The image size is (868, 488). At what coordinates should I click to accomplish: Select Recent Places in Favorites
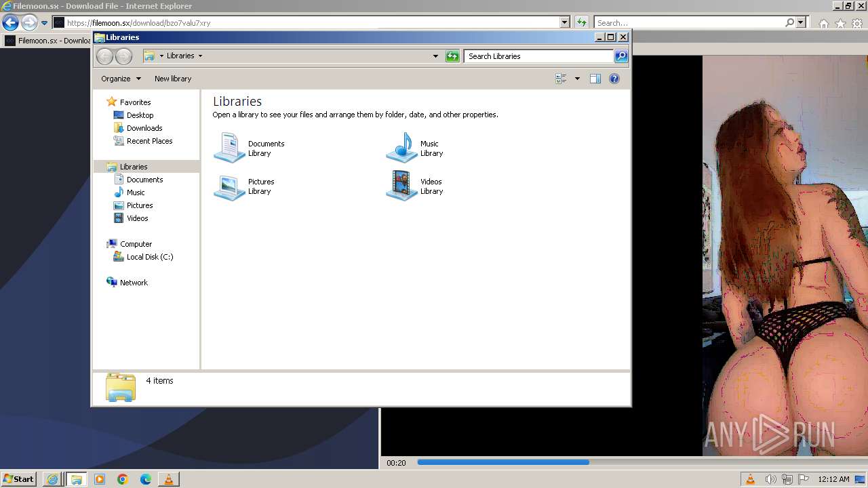149,141
